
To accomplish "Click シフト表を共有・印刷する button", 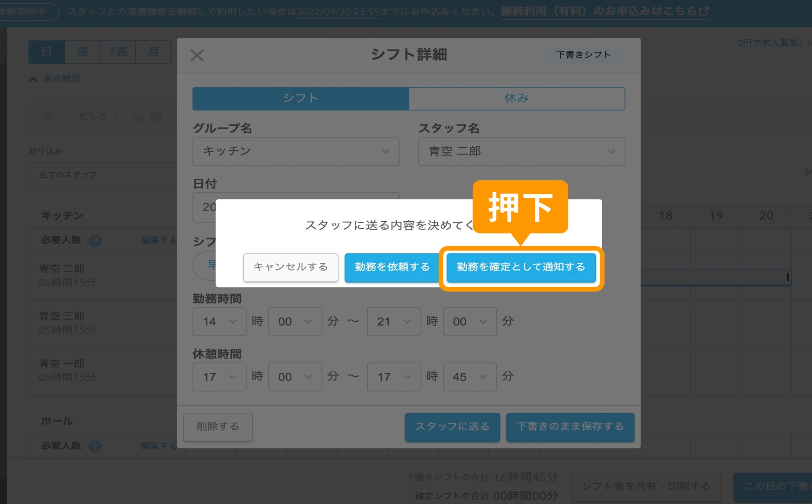I will (646, 486).
